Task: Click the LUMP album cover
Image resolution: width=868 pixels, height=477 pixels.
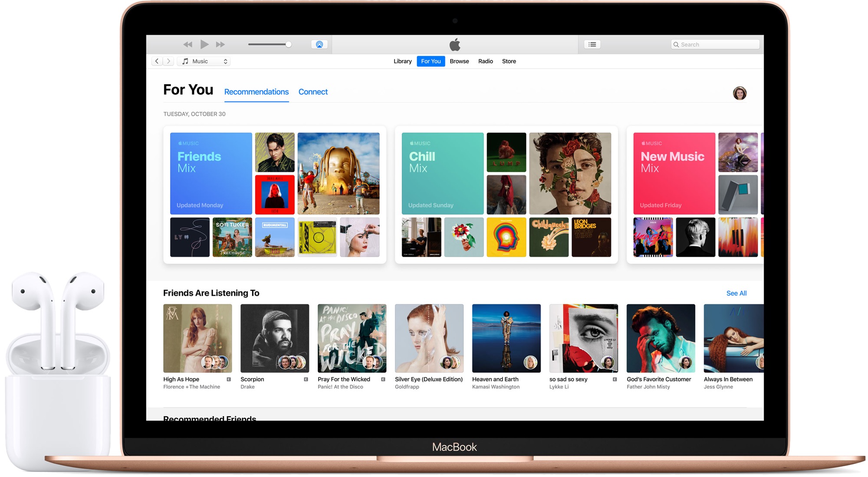Action: pyautogui.click(x=506, y=152)
